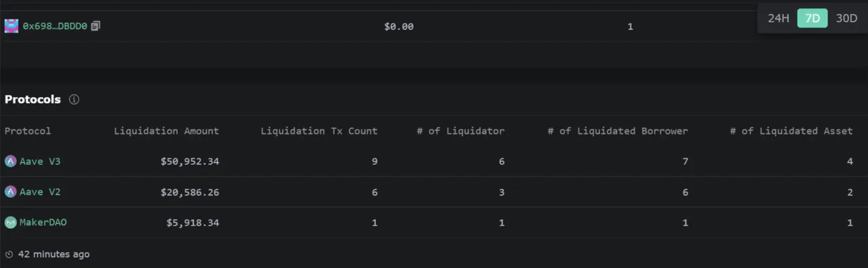Switch time range to 30D
868x268 pixels.
click(x=846, y=18)
